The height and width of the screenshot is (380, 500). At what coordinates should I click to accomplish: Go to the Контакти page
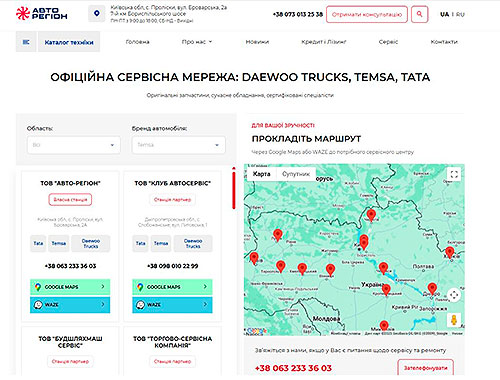tap(444, 42)
